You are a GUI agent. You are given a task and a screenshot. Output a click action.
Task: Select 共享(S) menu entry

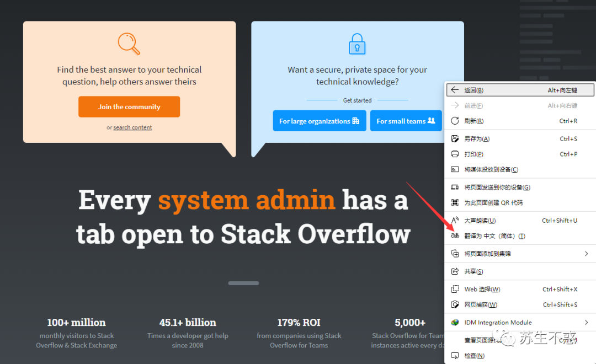pyautogui.click(x=520, y=271)
